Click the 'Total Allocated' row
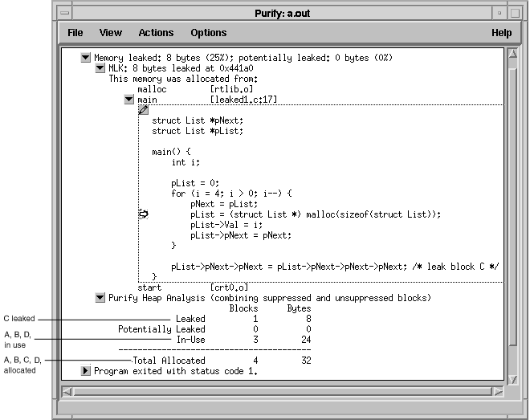 tap(222, 361)
